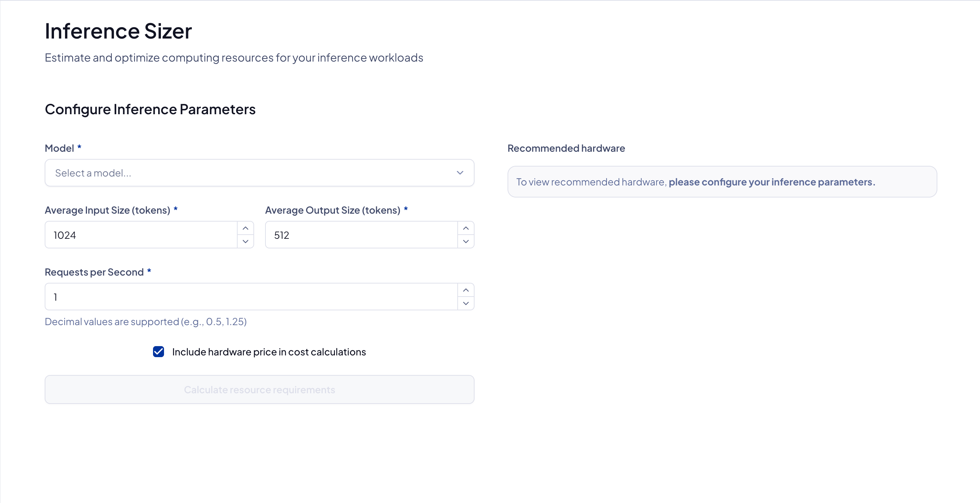Click the up arrow to increase Average Output Size
The width and height of the screenshot is (980, 503).
pyautogui.click(x=466, y=228)
